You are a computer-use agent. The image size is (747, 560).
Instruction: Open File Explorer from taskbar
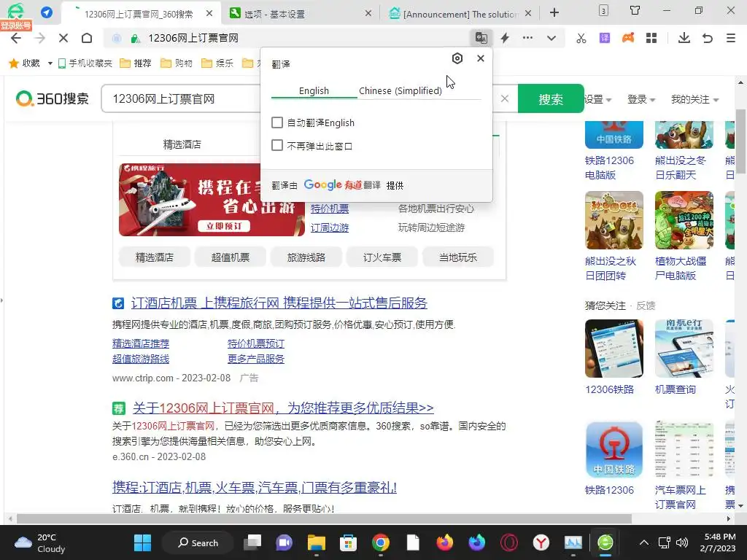317,542
